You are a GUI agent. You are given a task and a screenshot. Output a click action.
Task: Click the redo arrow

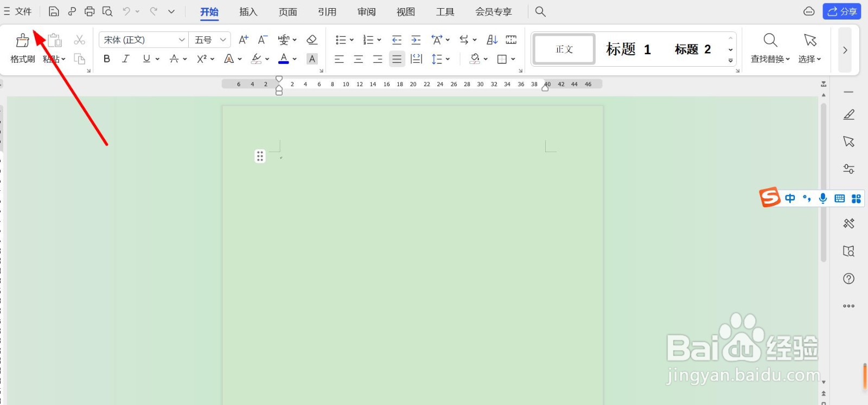tap(154, 11)
